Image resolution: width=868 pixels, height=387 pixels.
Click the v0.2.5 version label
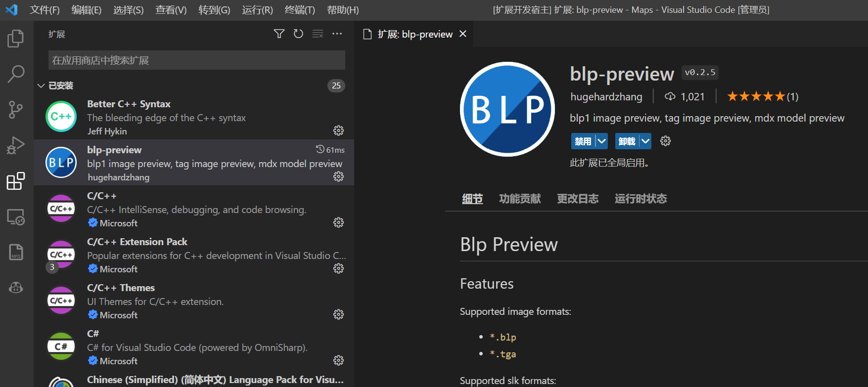click(x=700, y=72)
